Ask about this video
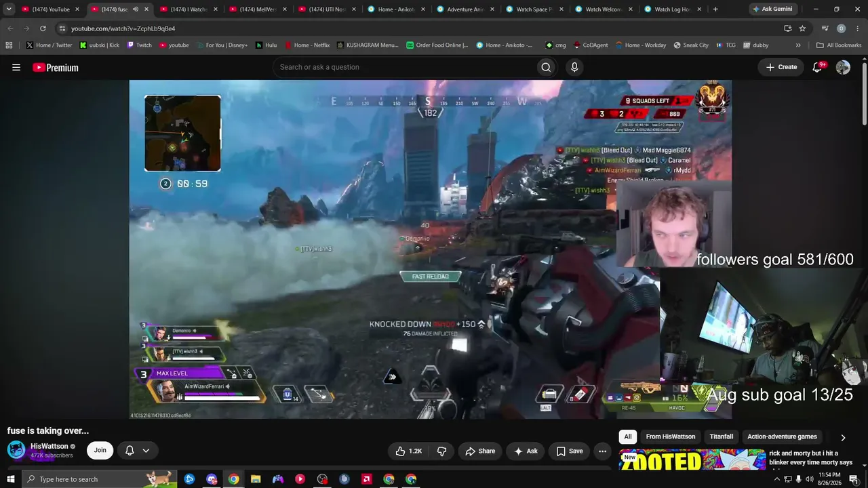The height and width of the screenshot is (488, 868). coord(526,451)
